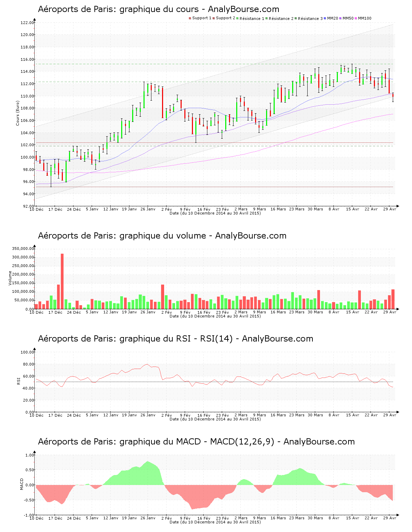
Task: Click the '8 Avr' date on the RSI chart
Action: 334,415
